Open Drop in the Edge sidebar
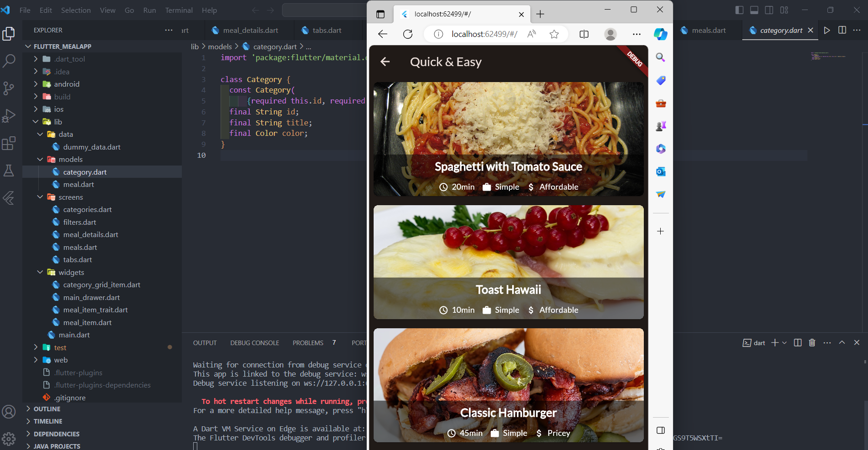The image size is (868, 450). click(661, 195)
